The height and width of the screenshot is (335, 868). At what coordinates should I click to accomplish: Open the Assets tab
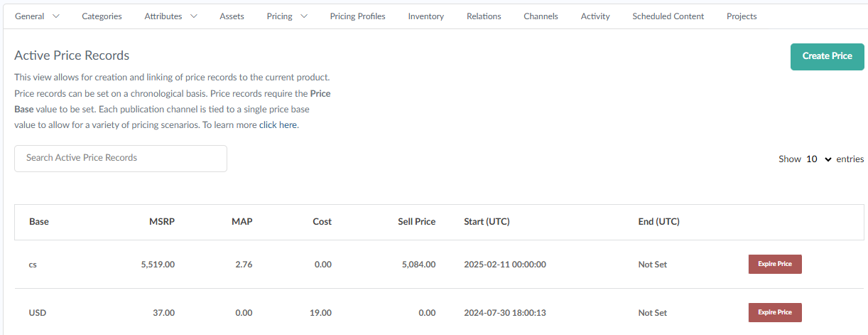[x=232, y=16]
